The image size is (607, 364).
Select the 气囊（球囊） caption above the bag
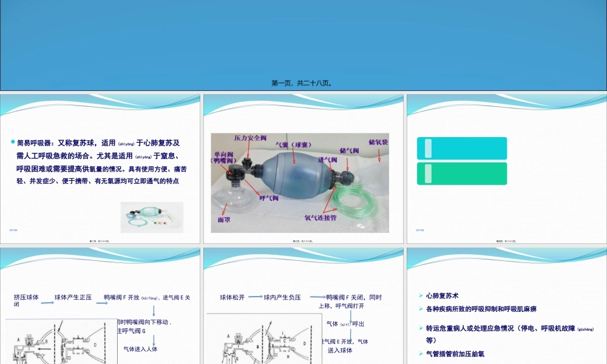[x=293, y=144]
